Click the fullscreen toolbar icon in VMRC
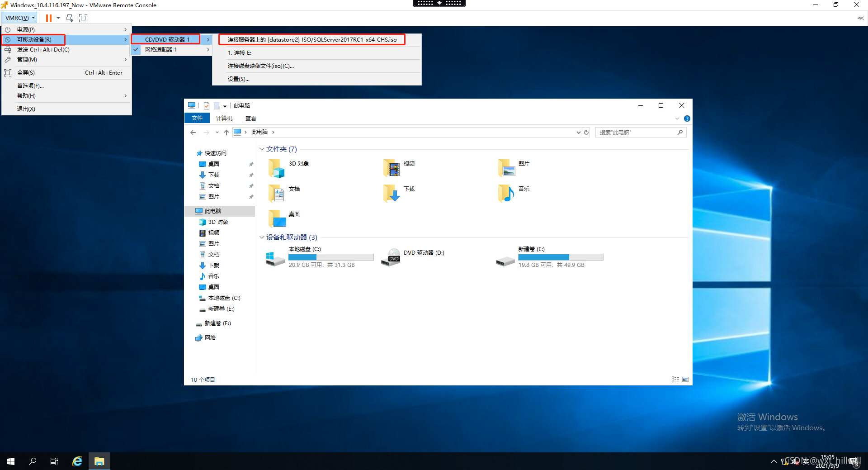The width and height of the screenshot is (868, 470). (x=83, y=18)
